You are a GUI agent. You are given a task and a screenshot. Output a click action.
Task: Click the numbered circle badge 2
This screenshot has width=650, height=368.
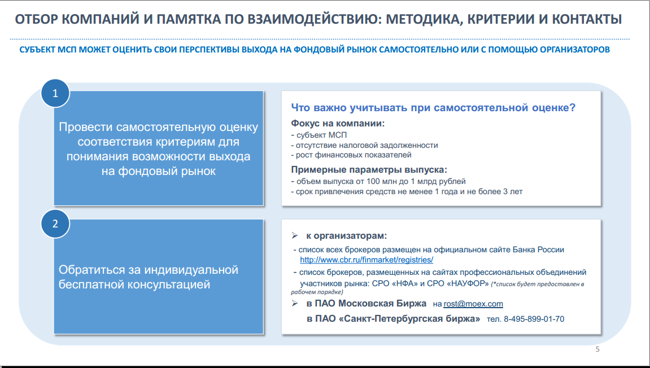55,224
